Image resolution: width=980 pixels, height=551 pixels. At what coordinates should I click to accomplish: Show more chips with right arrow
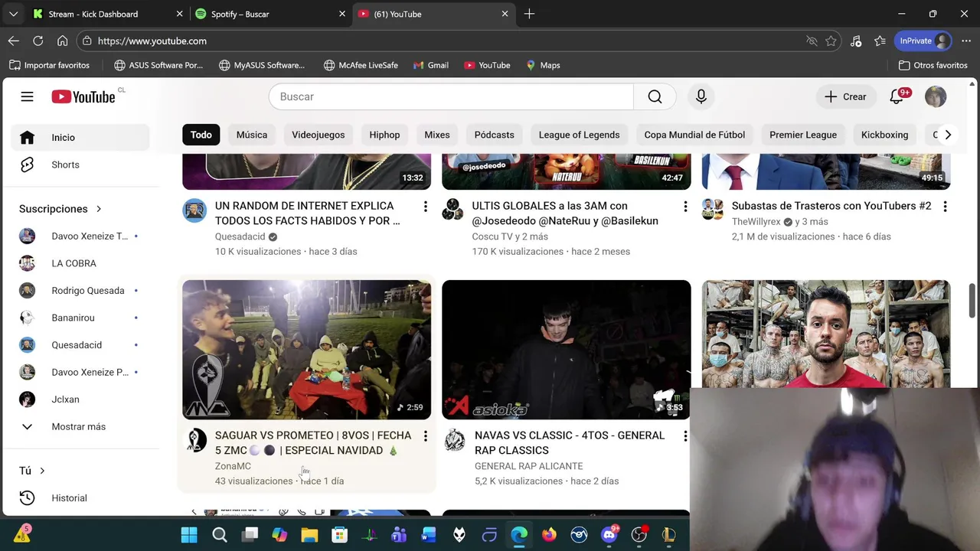[x=948, y=135]
